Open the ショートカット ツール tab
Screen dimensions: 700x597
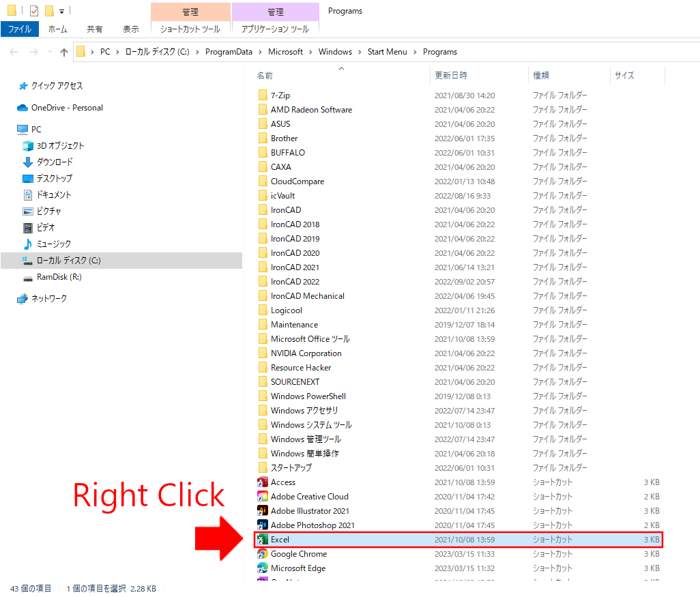tap(190, 29)
